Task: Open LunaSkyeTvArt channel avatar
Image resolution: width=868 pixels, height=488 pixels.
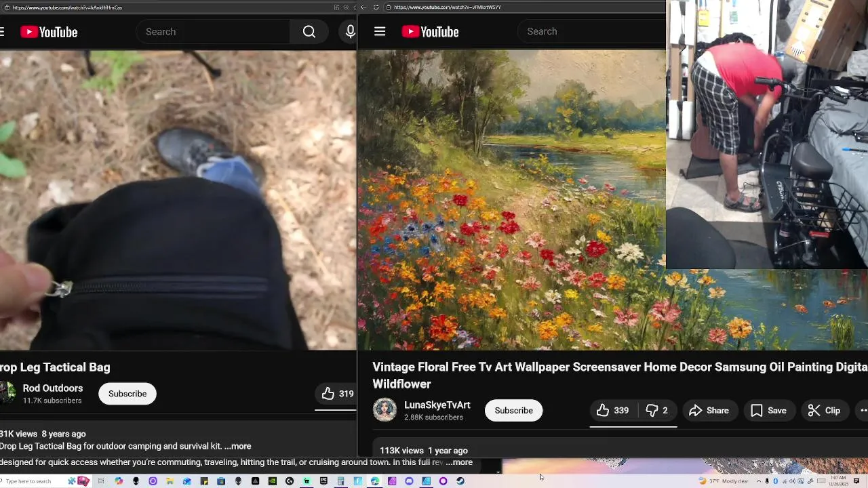Action: coord(384,410)
